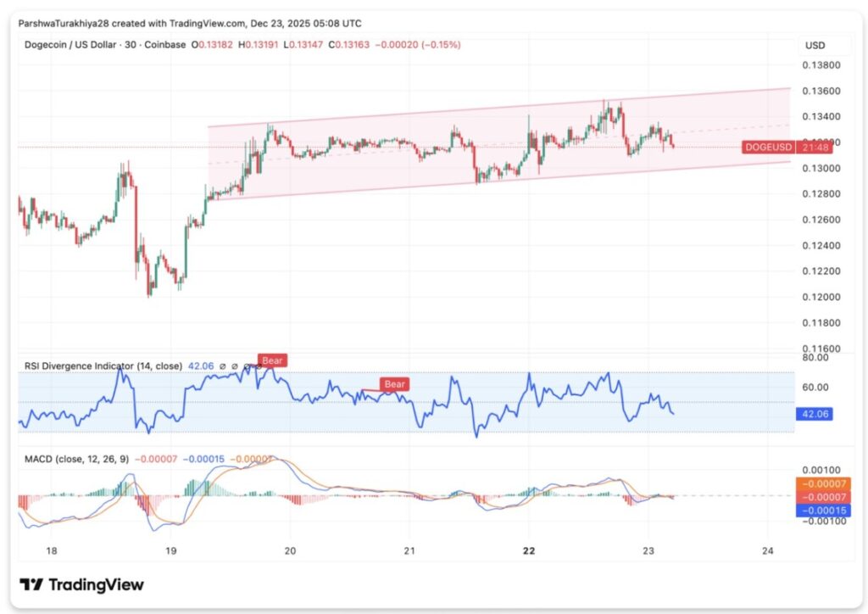Image resolution: width=868 pixels, height=614 pixels.
Task: Click the second Bear label in the RSI pane
Action: pyautogui.click(x=395, y=384)
